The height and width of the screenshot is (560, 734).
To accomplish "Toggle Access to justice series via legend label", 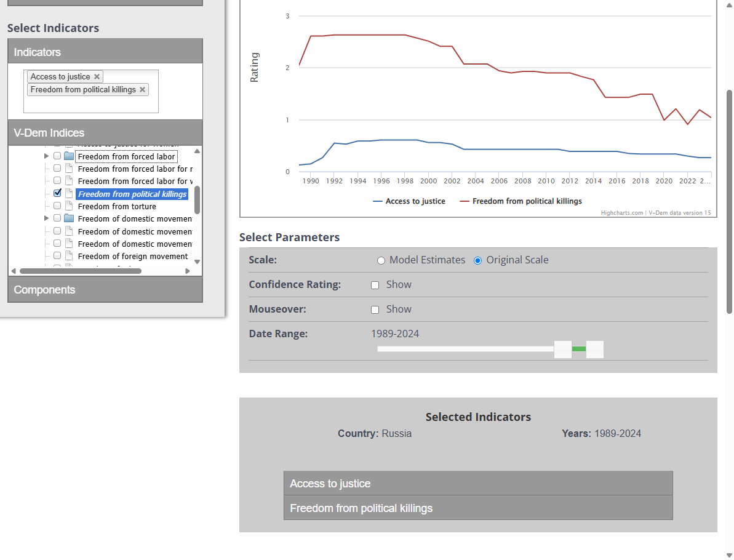I will [x=415, y=201].
